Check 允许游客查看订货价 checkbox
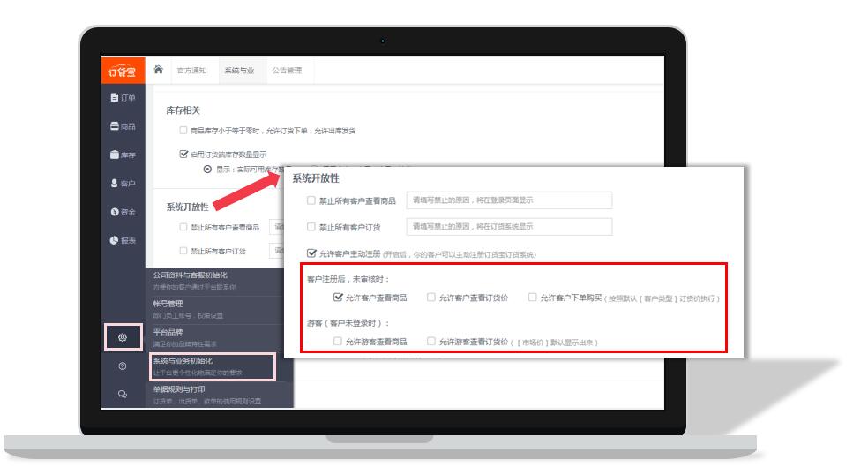The width and height of the screenshot is (868, 475). click(430, 342)
